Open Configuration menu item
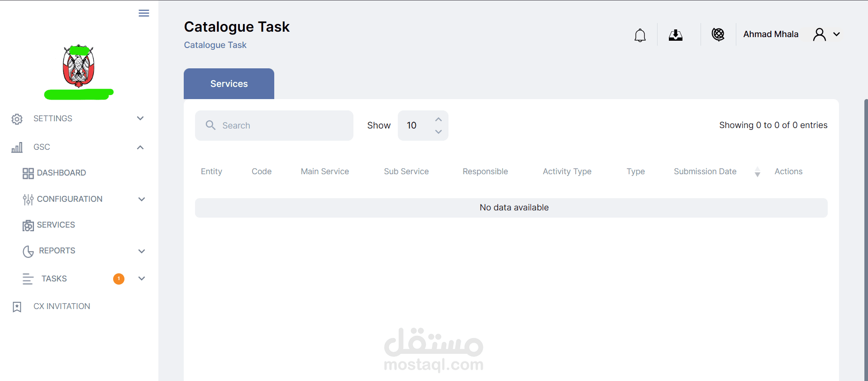The height and width of the screenshot is (381, 868). tap(70, 199)
